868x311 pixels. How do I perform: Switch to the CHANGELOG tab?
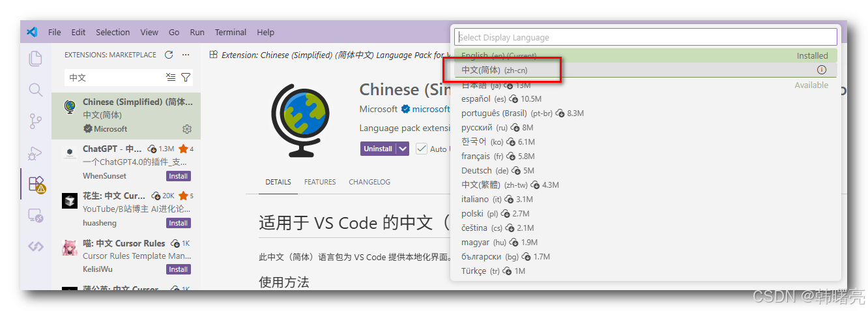(x=369, y=182)
